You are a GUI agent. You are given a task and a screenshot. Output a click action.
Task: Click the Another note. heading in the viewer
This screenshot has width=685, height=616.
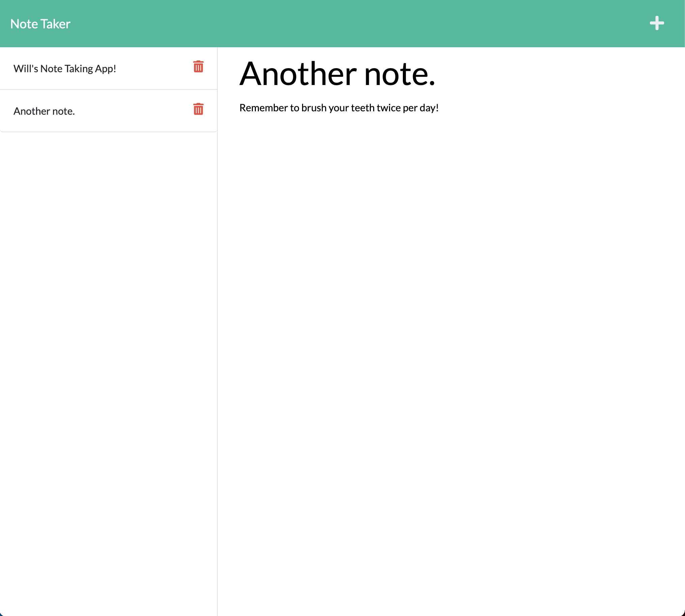[x=337, y=73]
